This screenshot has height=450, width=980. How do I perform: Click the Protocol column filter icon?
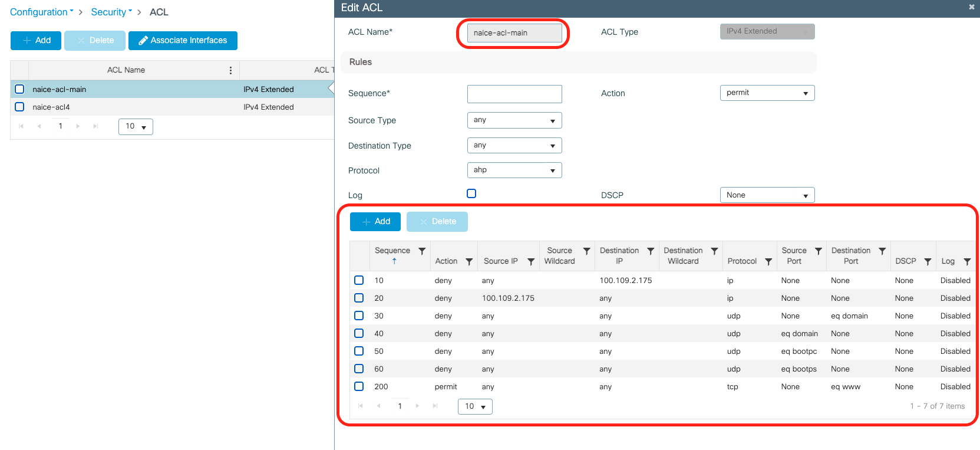(x=768, y=262)
